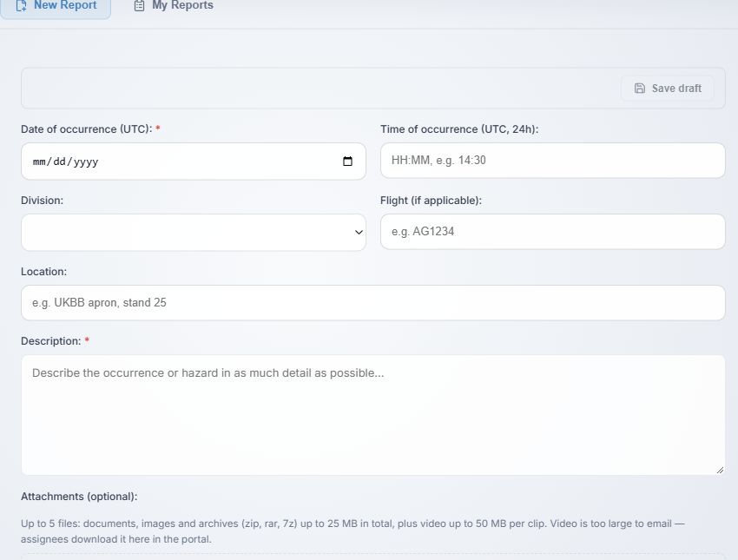The height and width of the screenshot is (560, 738).
Task: Click the Division label
Action: click(42, 201)
